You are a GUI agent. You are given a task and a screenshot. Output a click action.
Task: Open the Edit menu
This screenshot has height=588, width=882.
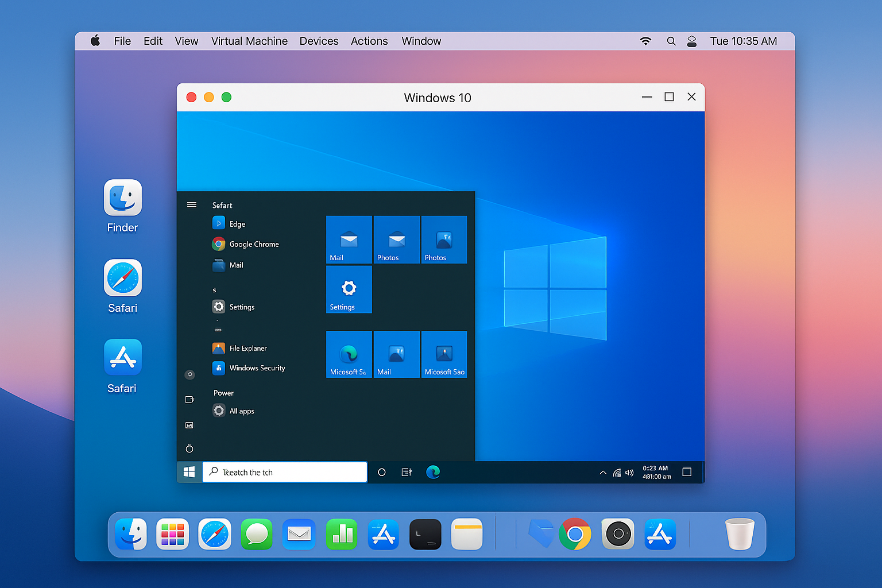coord(153,41)
